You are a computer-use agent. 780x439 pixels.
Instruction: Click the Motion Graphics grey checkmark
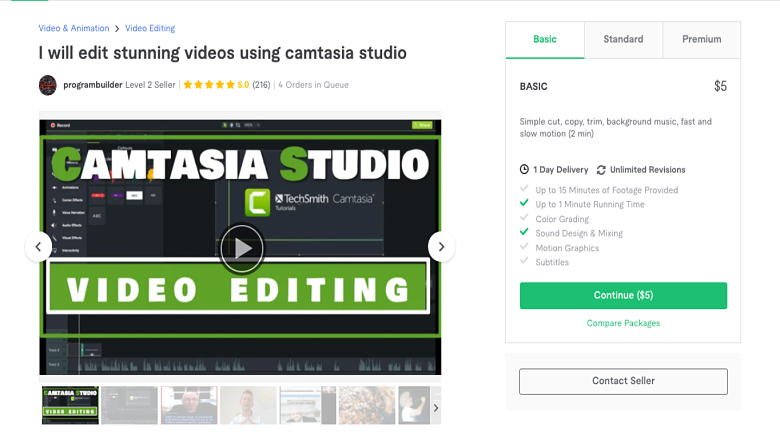(x=524, y=246)
